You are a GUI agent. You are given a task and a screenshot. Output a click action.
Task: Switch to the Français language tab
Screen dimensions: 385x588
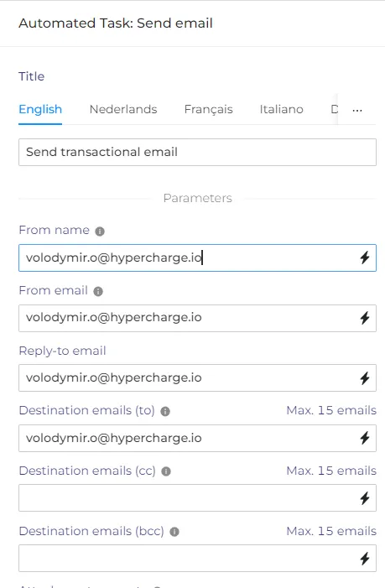[x=208, y=110]
